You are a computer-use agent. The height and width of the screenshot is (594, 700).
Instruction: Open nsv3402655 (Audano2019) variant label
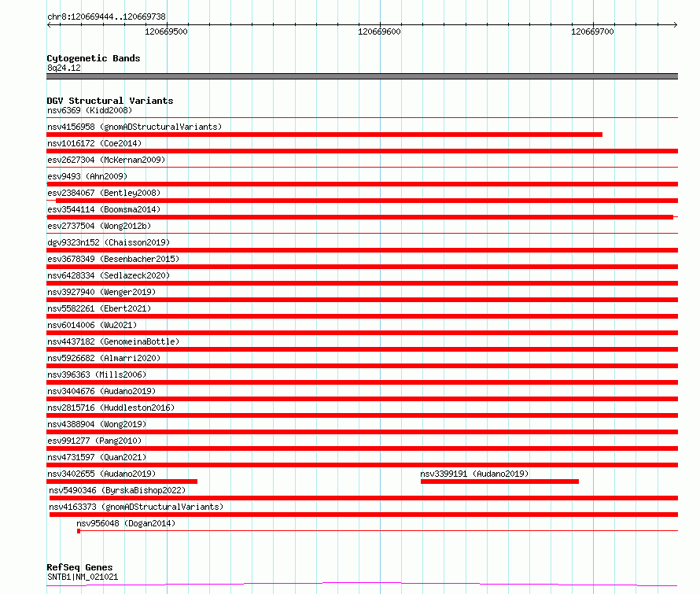(101, 474)
